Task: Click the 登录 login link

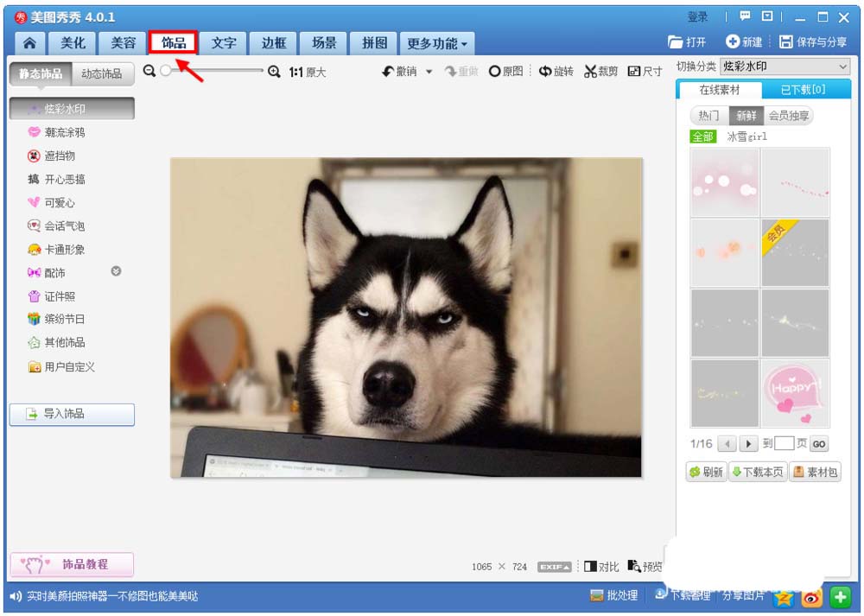Action: (x=697, y=17)
